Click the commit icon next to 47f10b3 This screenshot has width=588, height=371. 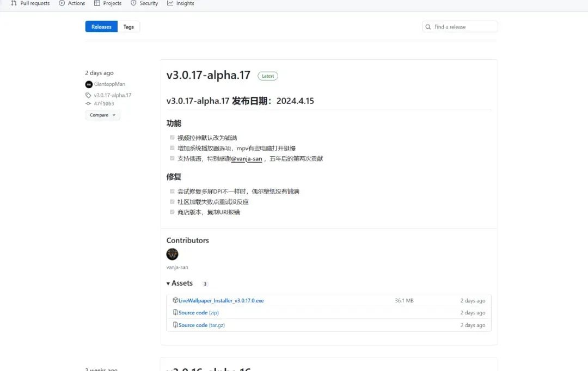point(89,103)
